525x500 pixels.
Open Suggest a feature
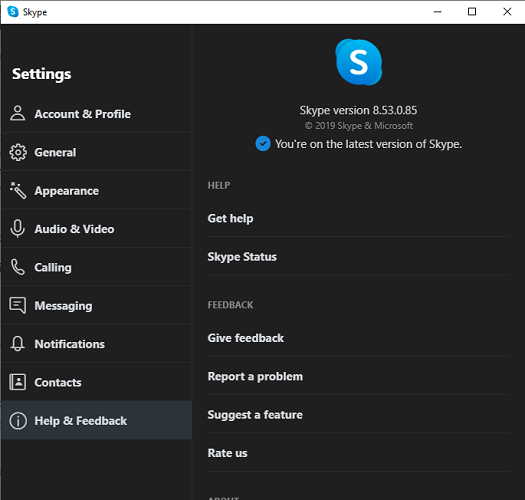(x=359, y=415)
